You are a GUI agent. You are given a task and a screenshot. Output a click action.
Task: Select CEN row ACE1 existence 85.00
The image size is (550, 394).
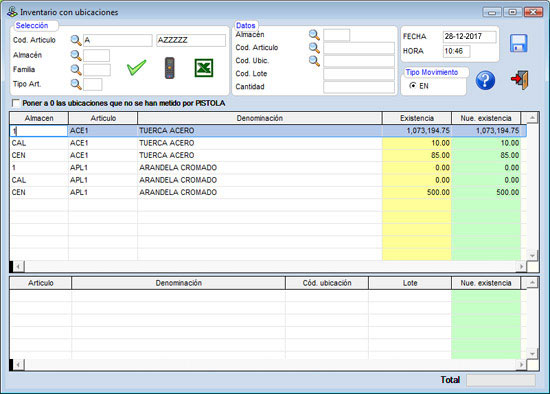268,155
